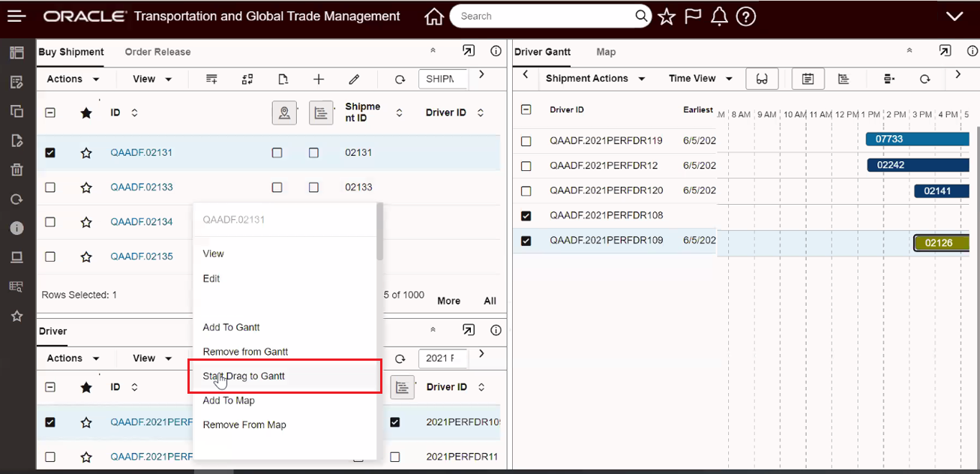This screenshot has height=474, width=980.
Task: Click the filled info circle in the left sidebar
Action: coord(16,228)
